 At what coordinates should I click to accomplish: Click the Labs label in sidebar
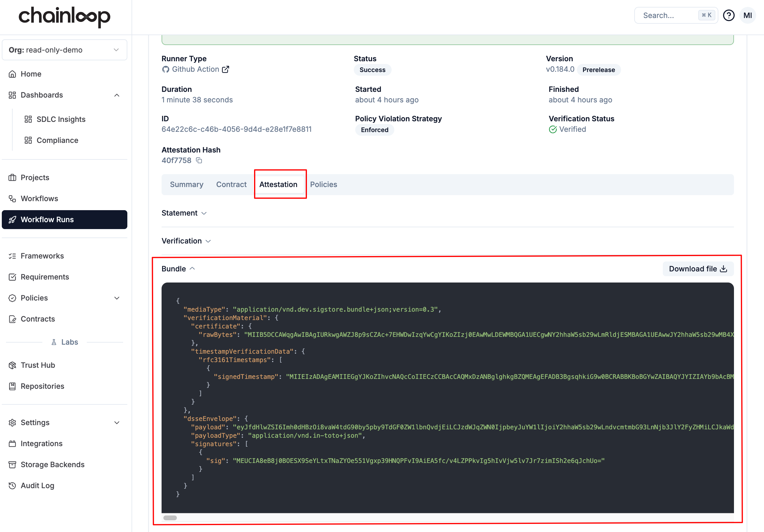[65, 342]
